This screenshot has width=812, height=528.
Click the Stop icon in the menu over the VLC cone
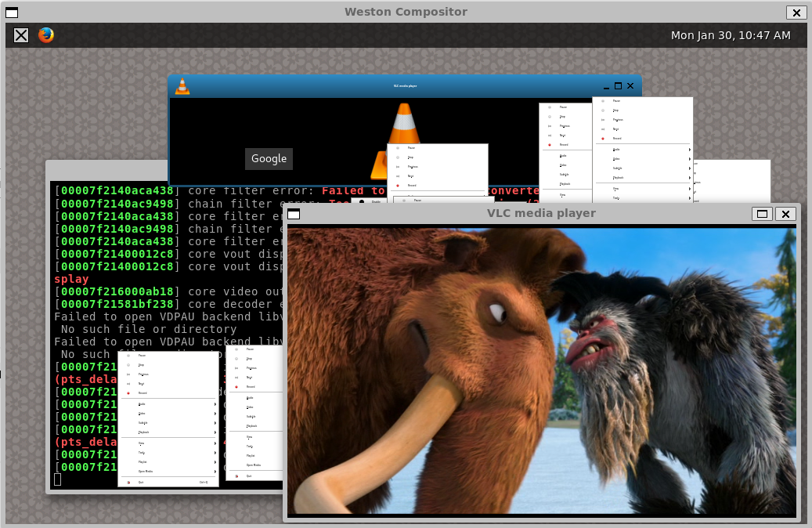pos(398,157)
